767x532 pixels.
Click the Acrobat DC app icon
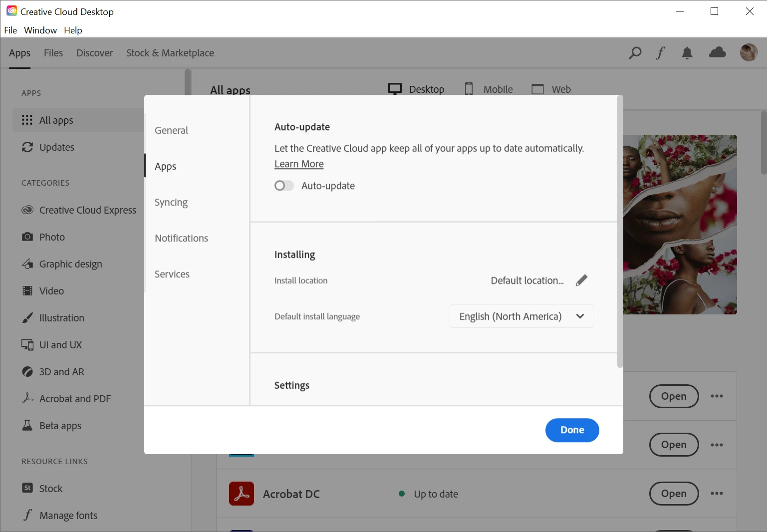click(242, 494)
